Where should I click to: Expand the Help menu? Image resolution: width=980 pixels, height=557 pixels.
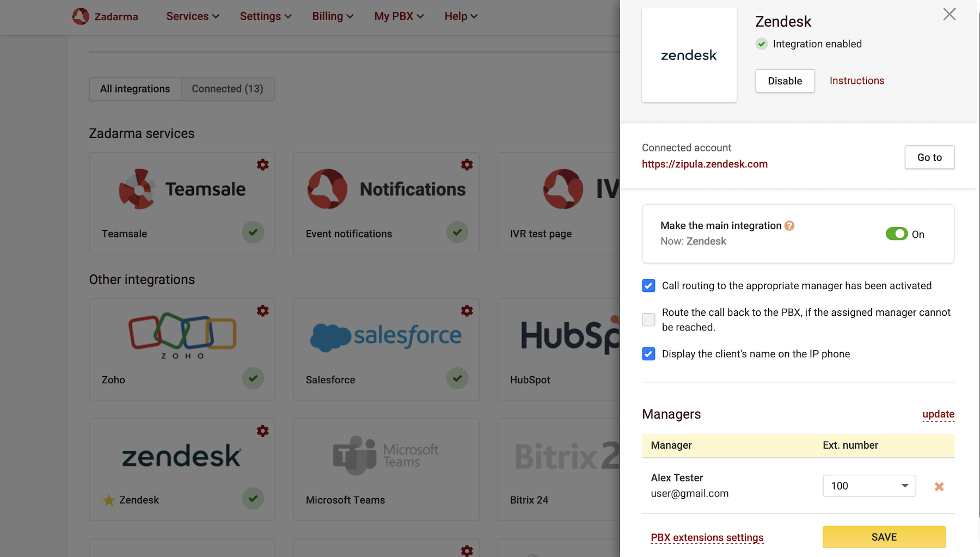click(461, 16)
